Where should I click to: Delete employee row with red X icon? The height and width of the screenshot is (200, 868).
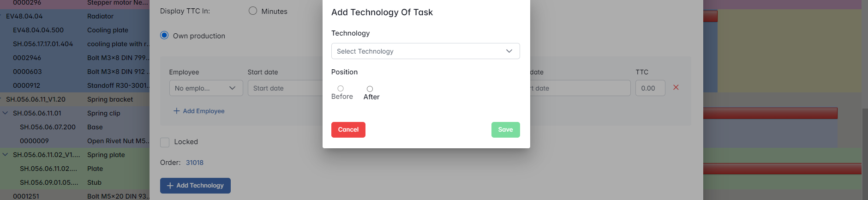[x=676, y=87]
